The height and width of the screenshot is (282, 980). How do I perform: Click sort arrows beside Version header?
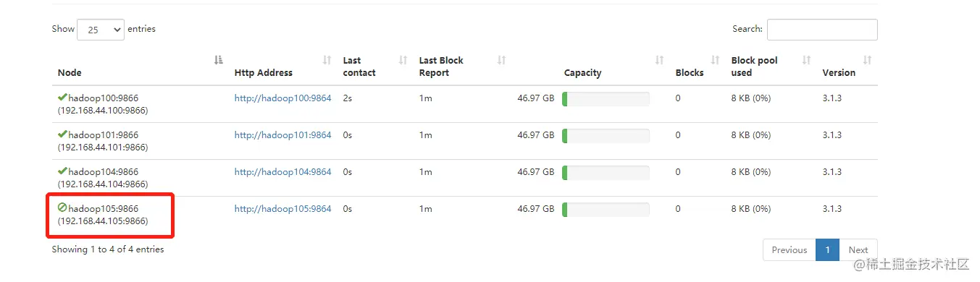coord(867,60)
